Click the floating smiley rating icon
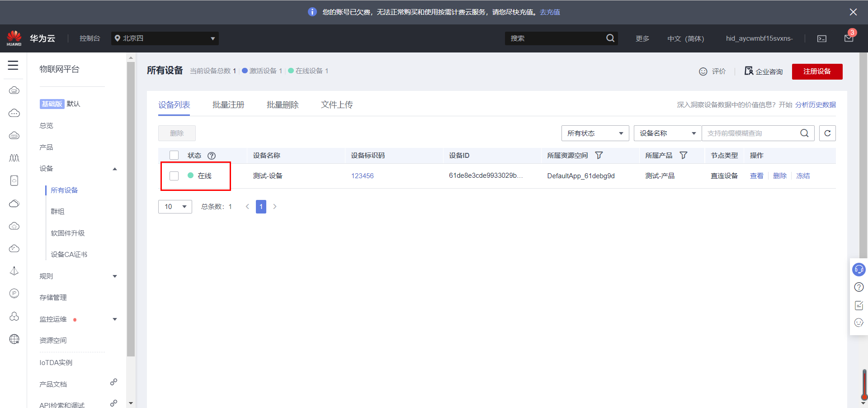This screenshot has height=408, width=868. coord(859,323)
